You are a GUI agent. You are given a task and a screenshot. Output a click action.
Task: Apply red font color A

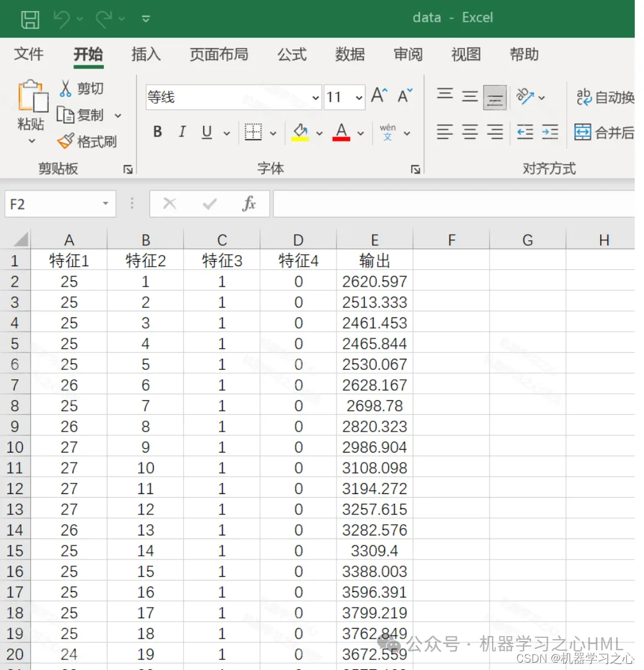point(341,132)
